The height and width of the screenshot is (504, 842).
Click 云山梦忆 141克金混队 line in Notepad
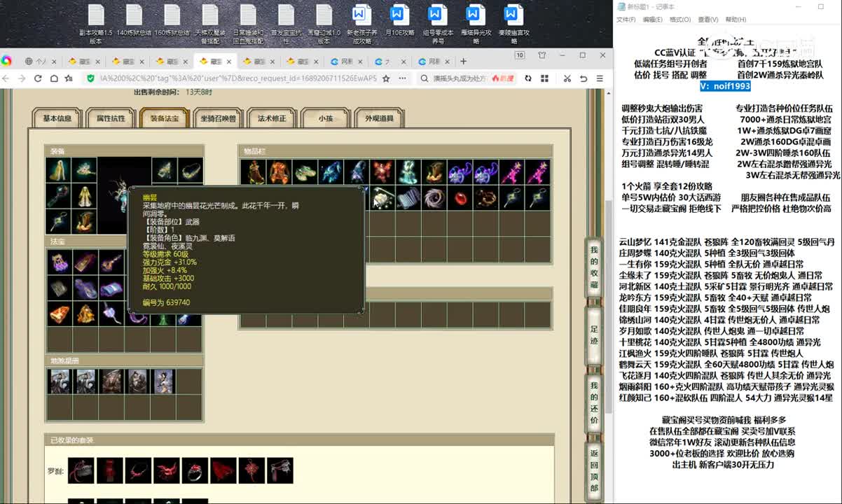pyautogui.click(x=727, y=241)
